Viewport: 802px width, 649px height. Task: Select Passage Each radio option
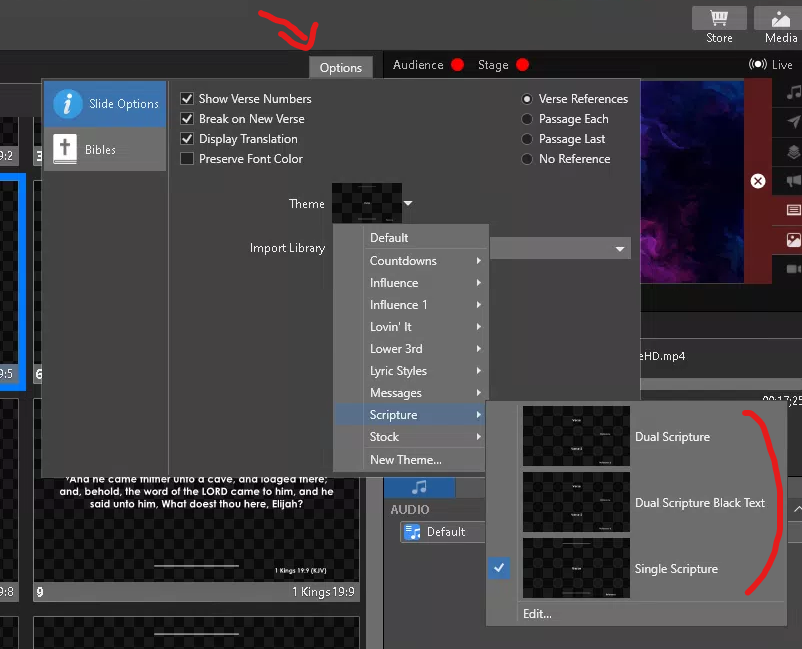[x=526, y=119]
